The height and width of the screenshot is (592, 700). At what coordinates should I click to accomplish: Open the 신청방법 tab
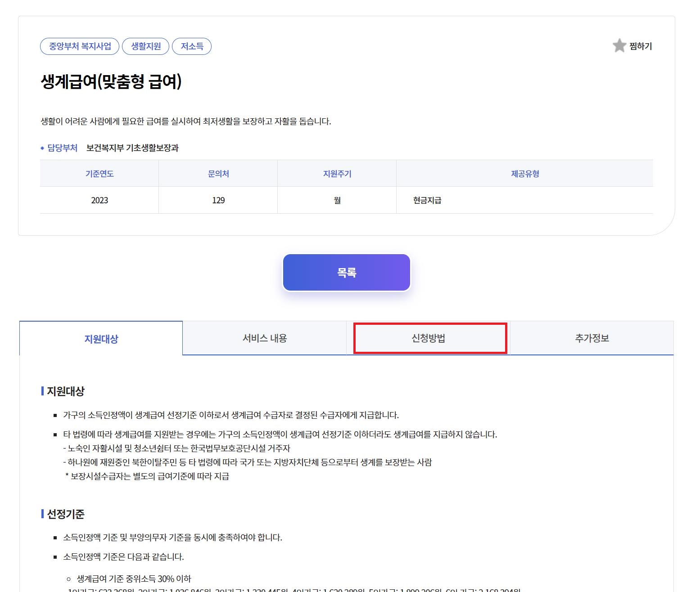click(429, 338)
